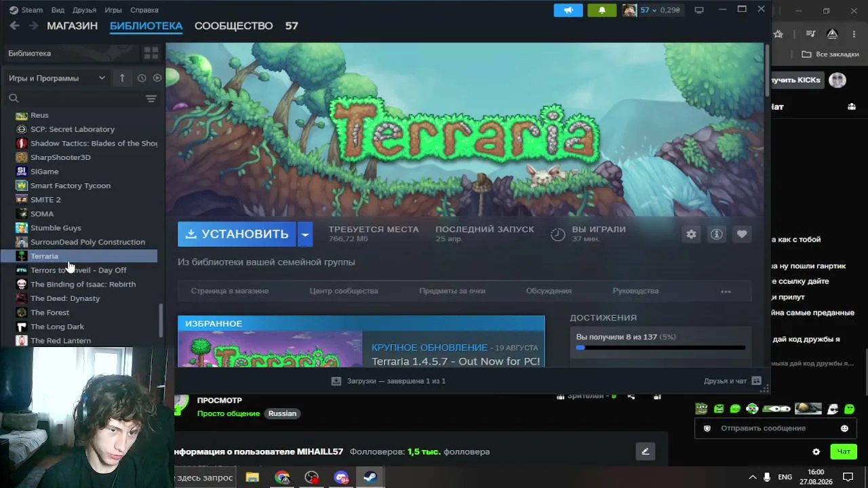Open the Справка menu

pyautogui.click(x=144, y=10)
